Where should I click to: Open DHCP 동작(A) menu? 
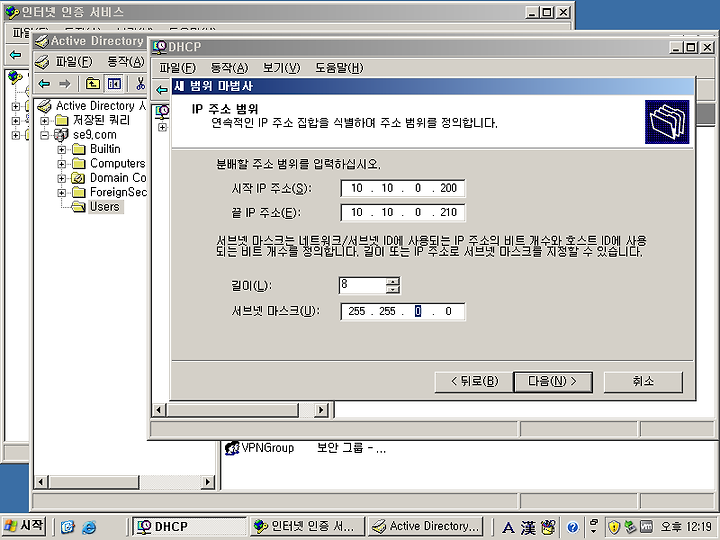229,68
